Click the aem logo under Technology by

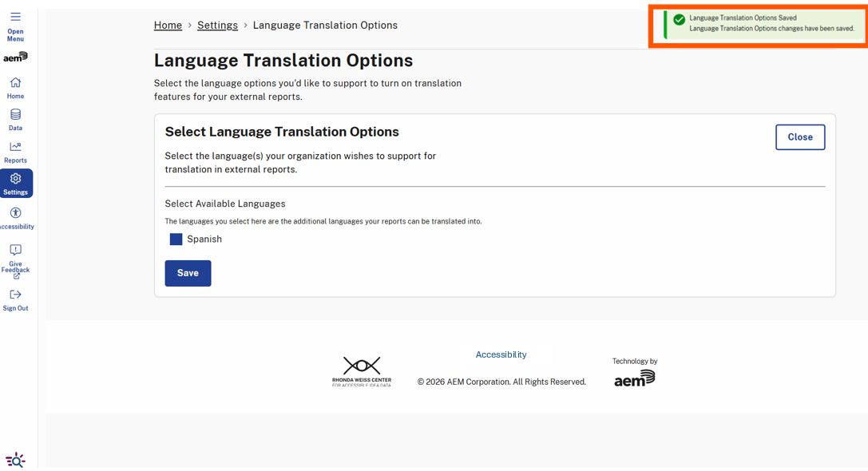tap(635, 378)
